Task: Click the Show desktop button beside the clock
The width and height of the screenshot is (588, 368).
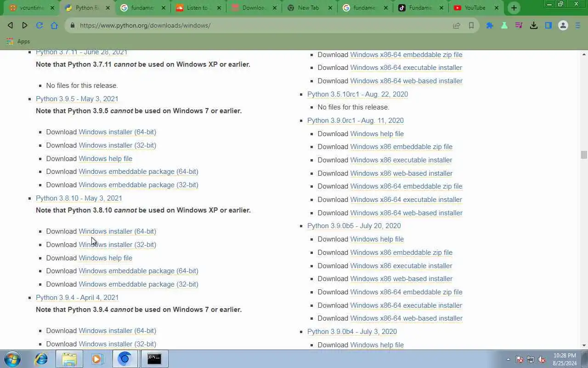Action: 585,359
